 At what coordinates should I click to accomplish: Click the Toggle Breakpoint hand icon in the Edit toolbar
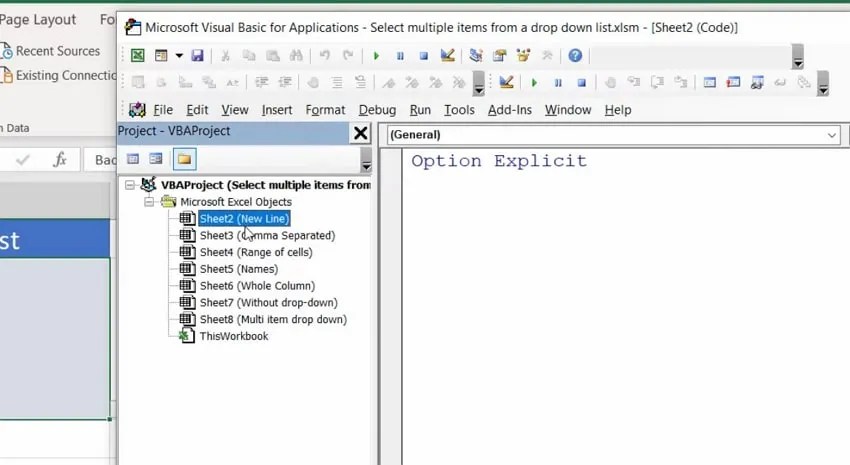[313, 82]
